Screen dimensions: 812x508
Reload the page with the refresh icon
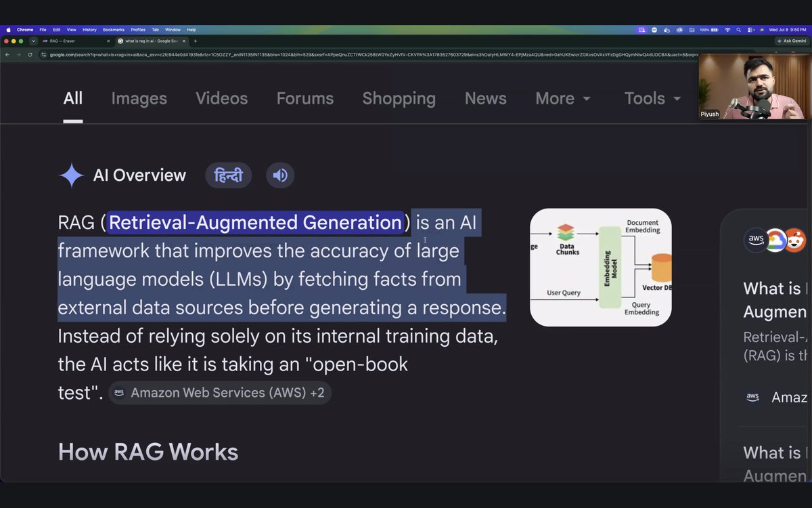pos(30,54)
